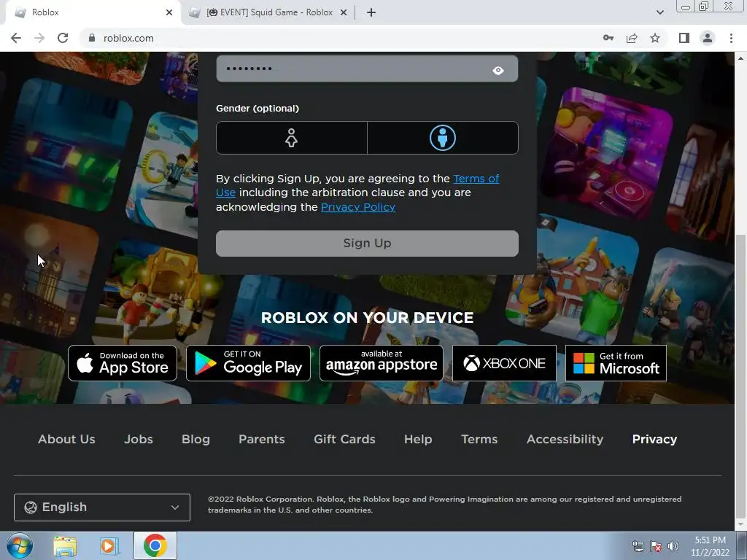Open Windows Media Player from taskbar

coord(109,545)
